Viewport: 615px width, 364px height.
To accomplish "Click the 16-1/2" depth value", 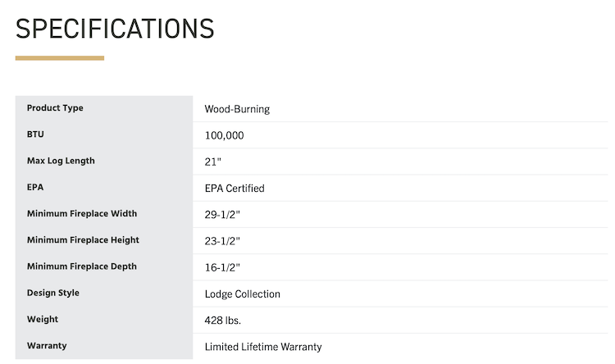I will pos(222,267).
